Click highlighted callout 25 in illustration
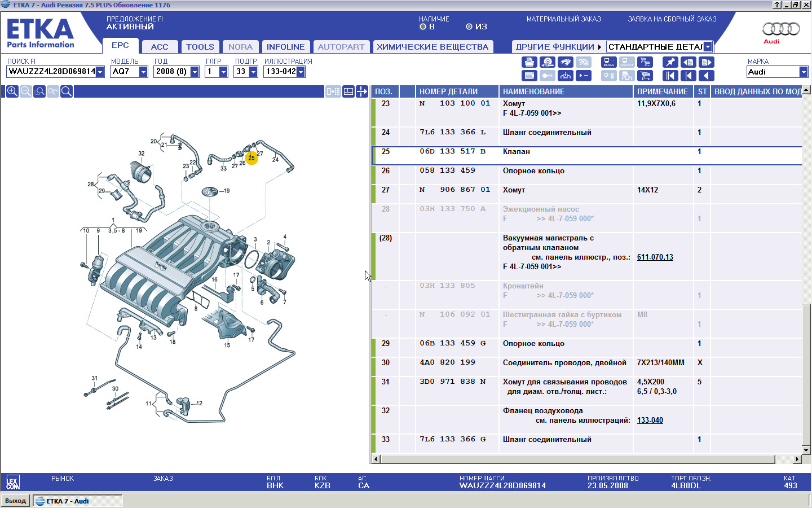Viewport: 812px width, 508px height. coord(251,158)
